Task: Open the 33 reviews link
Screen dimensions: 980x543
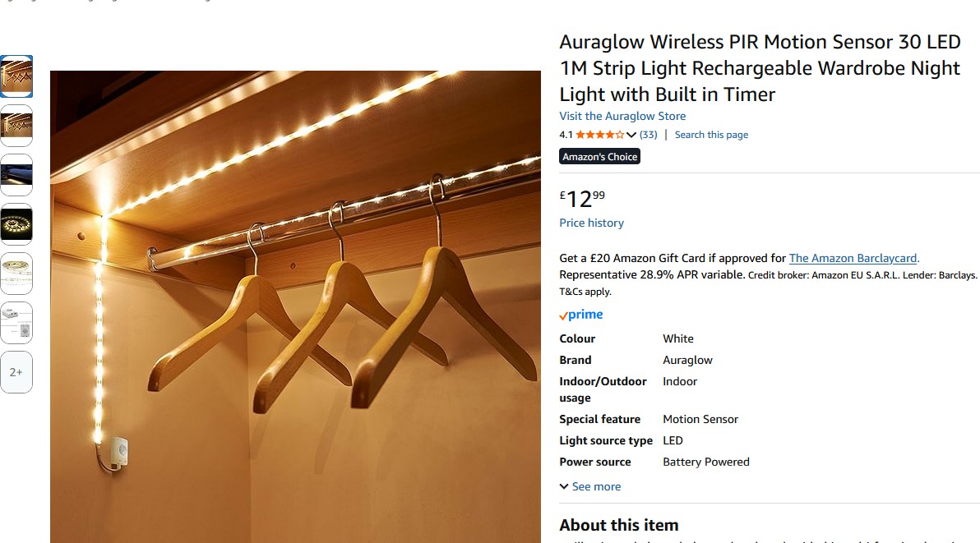Action: [648, 135]
